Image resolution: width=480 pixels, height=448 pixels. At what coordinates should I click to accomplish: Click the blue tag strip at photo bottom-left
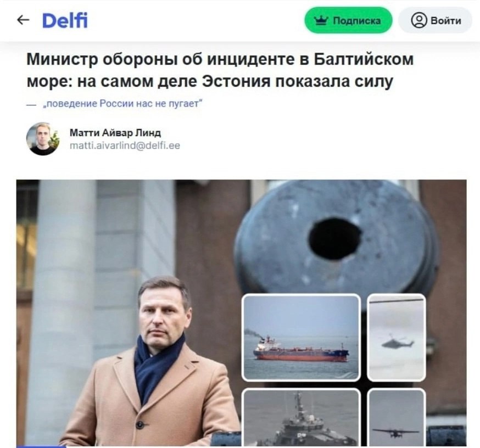[41, 446]
